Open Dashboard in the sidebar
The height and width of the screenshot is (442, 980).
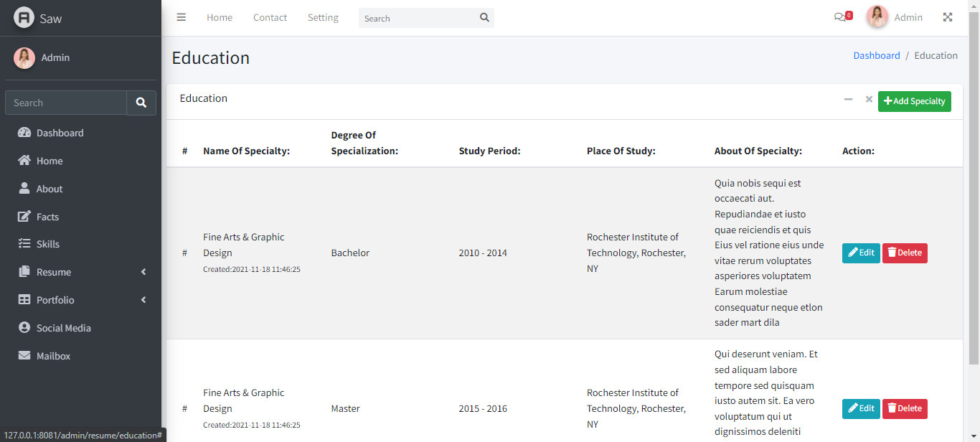(60, 133)
